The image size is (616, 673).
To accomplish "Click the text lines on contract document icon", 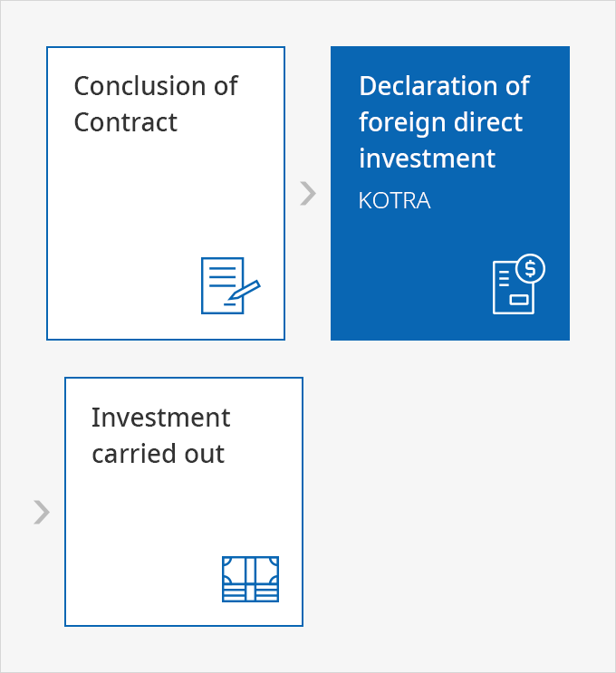I will [222, 277].
